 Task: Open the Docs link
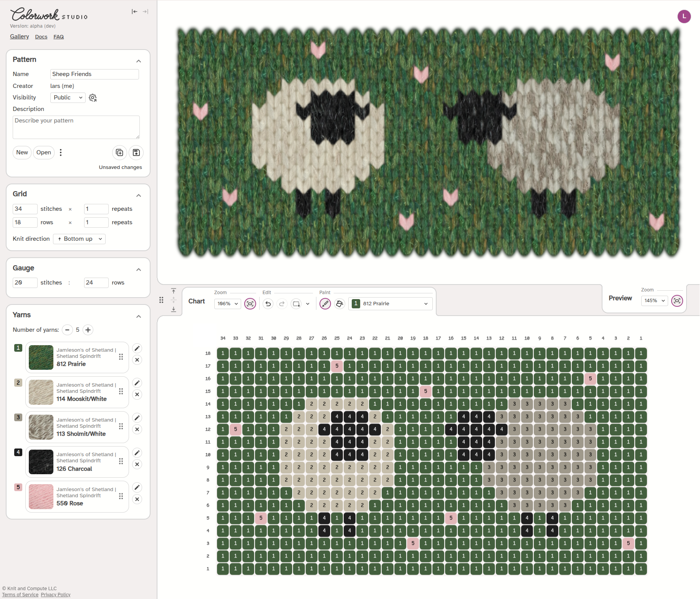click(x=41, y=37)
